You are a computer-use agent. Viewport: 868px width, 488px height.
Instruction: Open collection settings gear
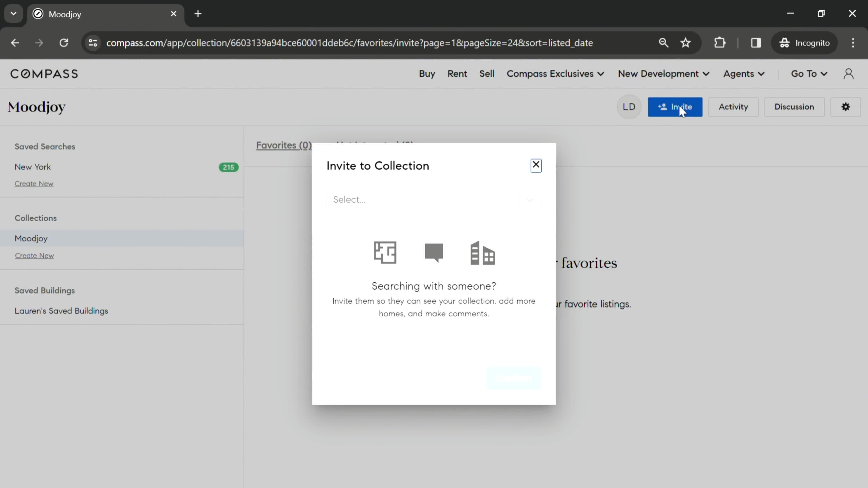coord(845,107)
